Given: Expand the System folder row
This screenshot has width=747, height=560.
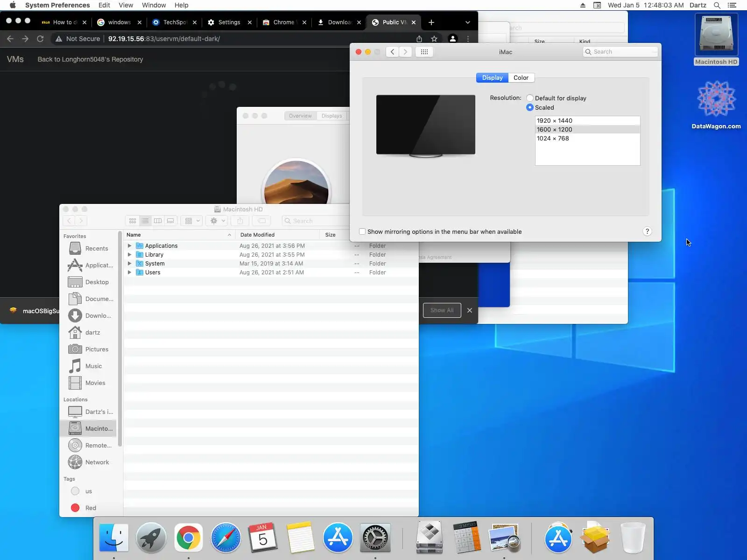Looking at the screenshot, I should [130, 263].
